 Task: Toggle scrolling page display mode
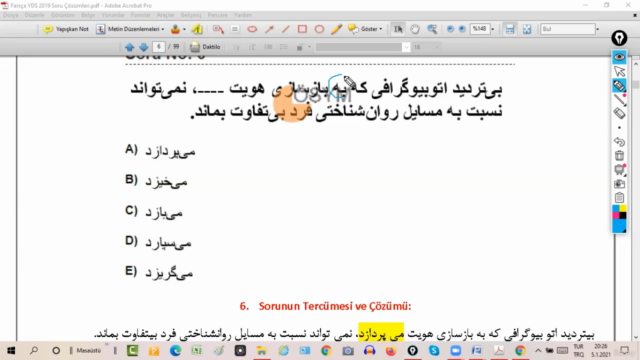pyautogui.click(x=510, y=29)
